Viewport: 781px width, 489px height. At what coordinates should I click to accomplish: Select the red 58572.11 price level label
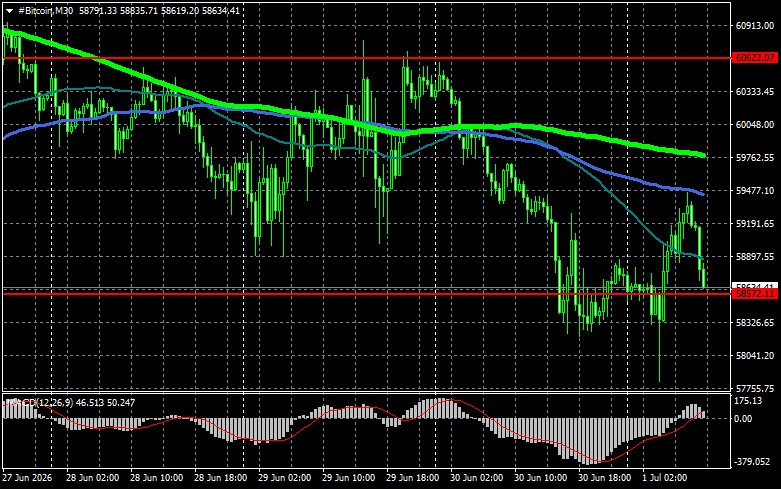pyautogui.click(x=755, y=294)
